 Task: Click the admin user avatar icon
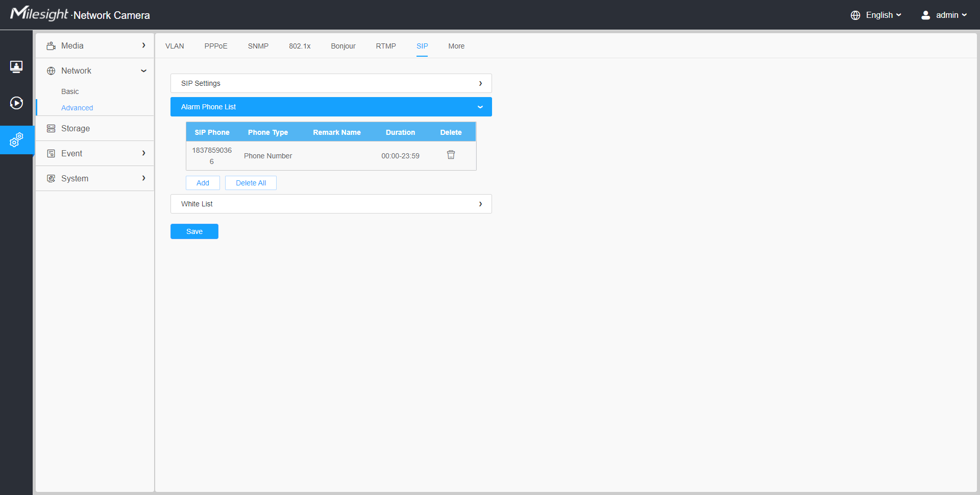point(925,15)
